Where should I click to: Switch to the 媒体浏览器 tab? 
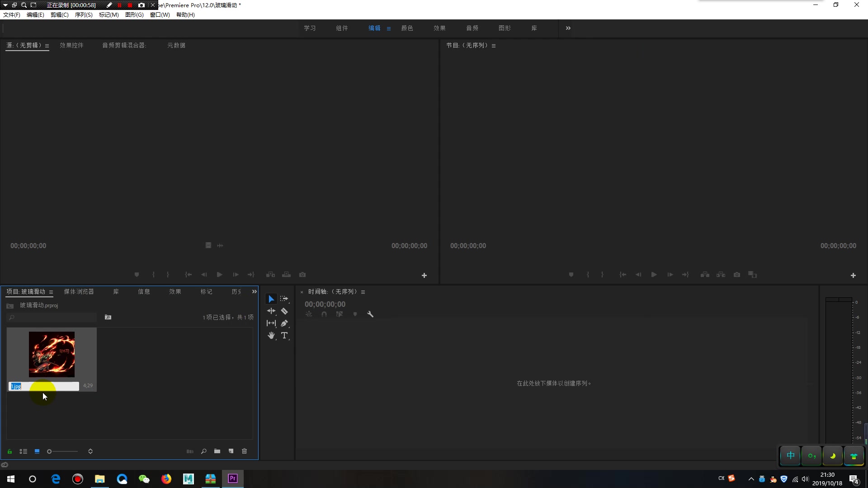[79, 292]
